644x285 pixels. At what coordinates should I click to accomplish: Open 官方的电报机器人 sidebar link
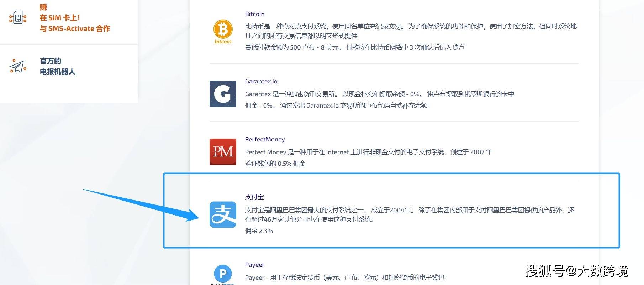click(57, 66)
